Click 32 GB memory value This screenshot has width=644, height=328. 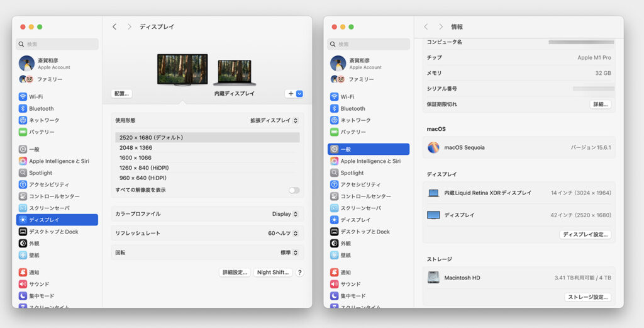click(603, 73)
